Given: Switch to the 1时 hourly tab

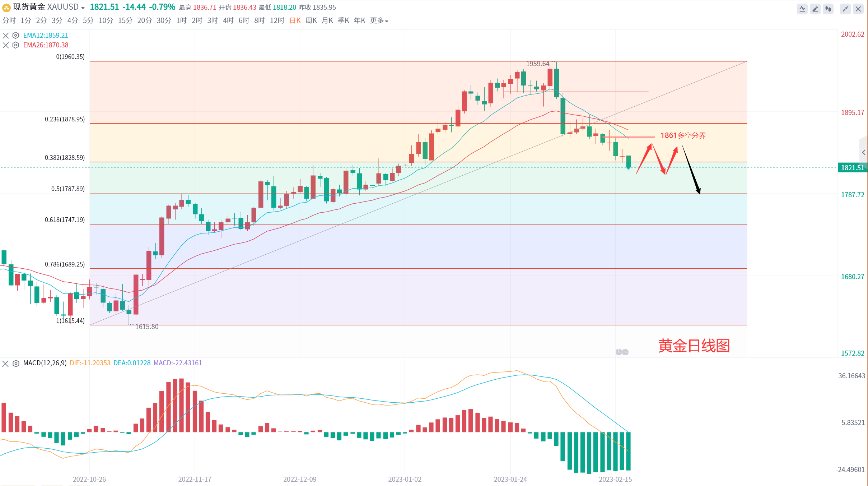Looking at the screenshot, I should [x=181, y=20].
